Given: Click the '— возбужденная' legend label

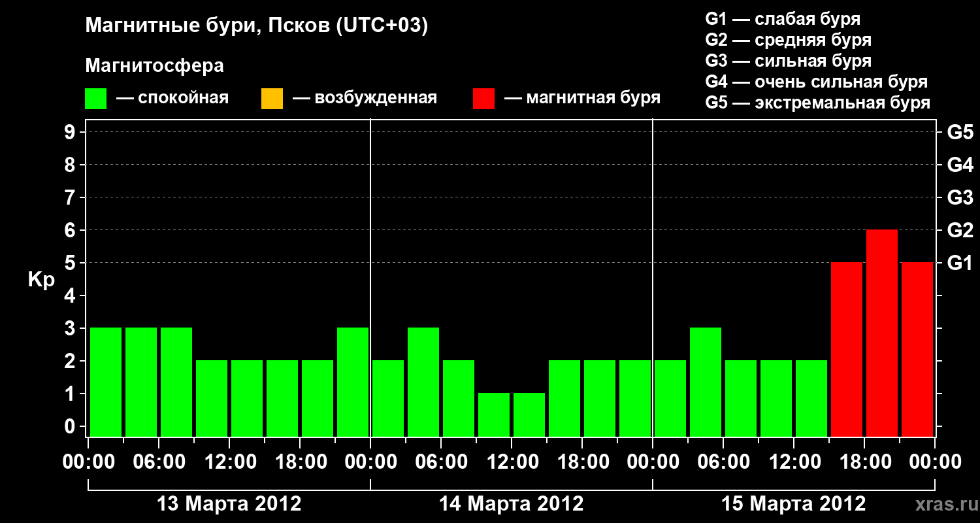Looking at the screenshot, I should tap(365, 98).
